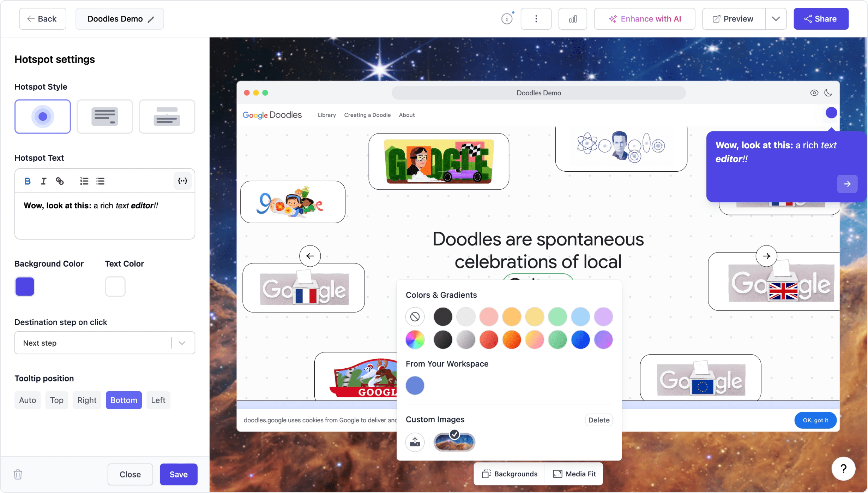The image size is (868, 493).
Task: Choose the light blue color swatch
Action: (x=580, y=317)
